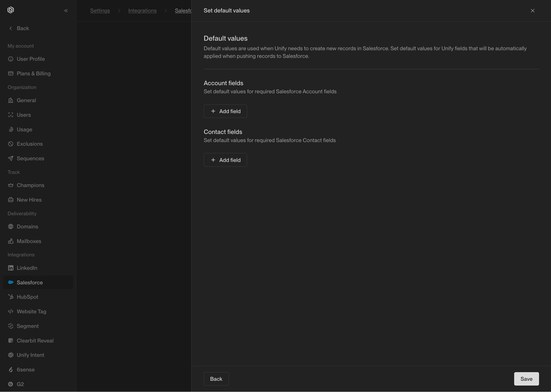Viewport: 551px width, 392px height.
Task: Open 6sense integration page
Action: click(26, 370)
